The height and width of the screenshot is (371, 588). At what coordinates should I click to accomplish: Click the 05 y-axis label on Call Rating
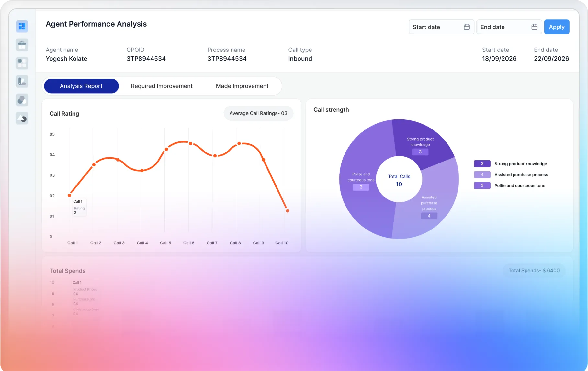52,134
